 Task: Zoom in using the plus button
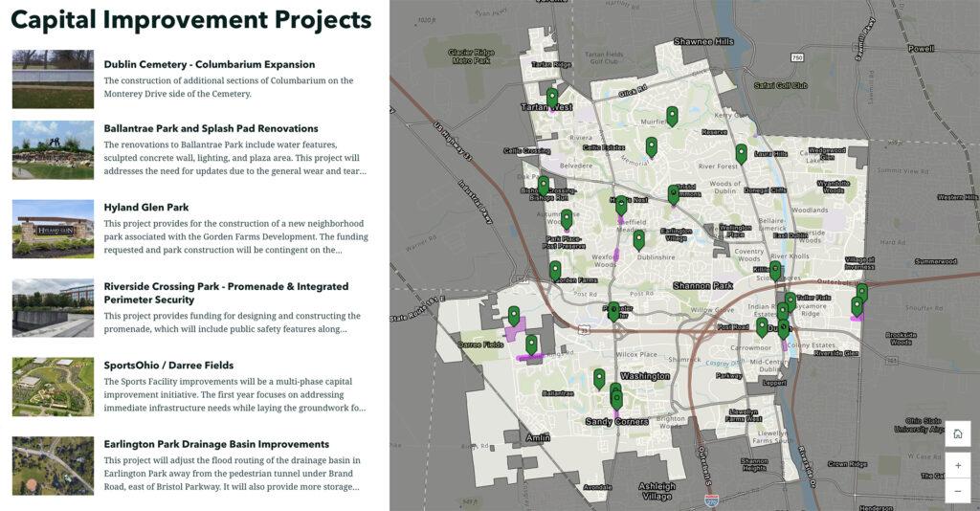click(957, 465)
